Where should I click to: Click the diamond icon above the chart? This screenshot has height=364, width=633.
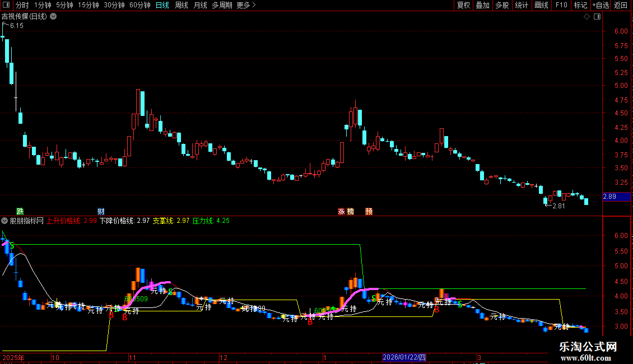tap(587, 17)
